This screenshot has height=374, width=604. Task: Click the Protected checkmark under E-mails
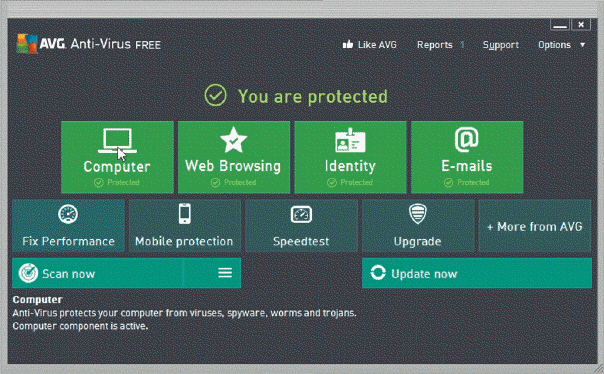click(448, 183)
